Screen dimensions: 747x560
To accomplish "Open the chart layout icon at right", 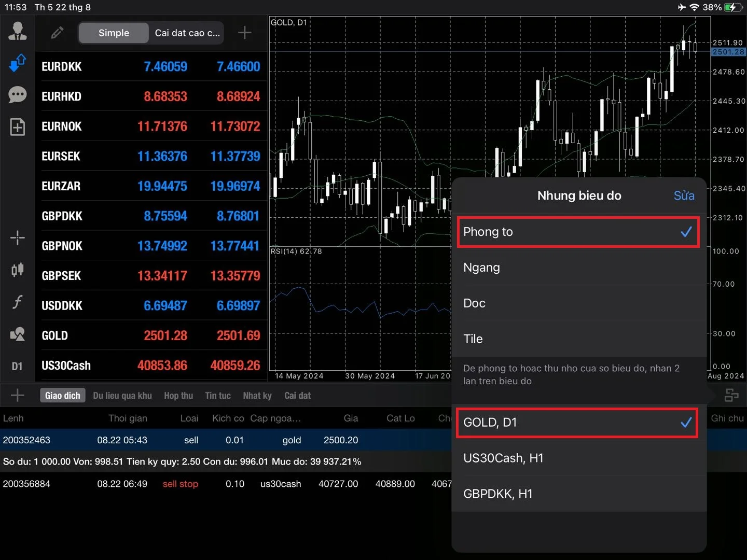I will (731, 395).
